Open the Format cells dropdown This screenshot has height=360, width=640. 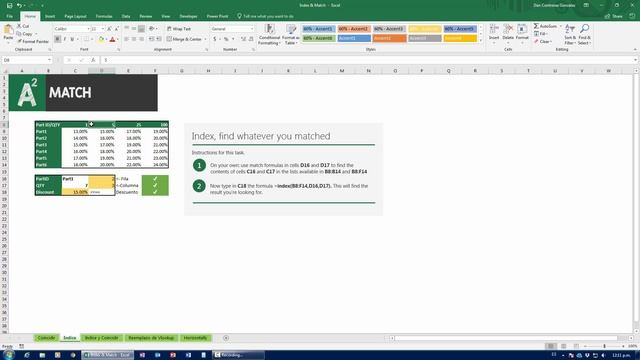[522, 34]
